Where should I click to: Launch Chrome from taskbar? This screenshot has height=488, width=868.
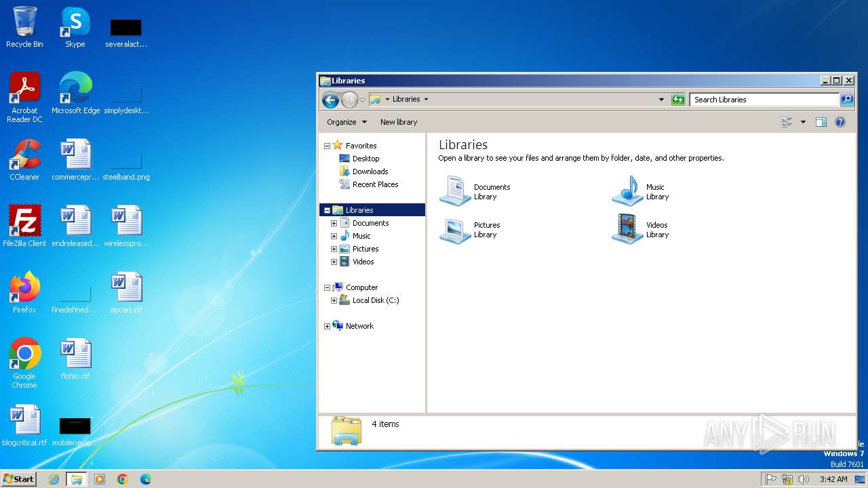coord(123,479)
